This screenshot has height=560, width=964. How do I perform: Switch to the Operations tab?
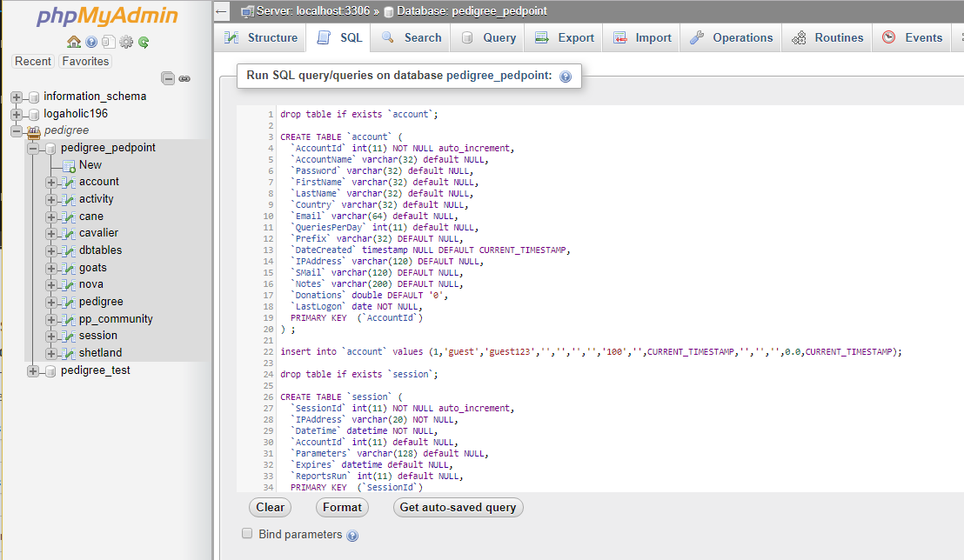click(x=731, y=37)
